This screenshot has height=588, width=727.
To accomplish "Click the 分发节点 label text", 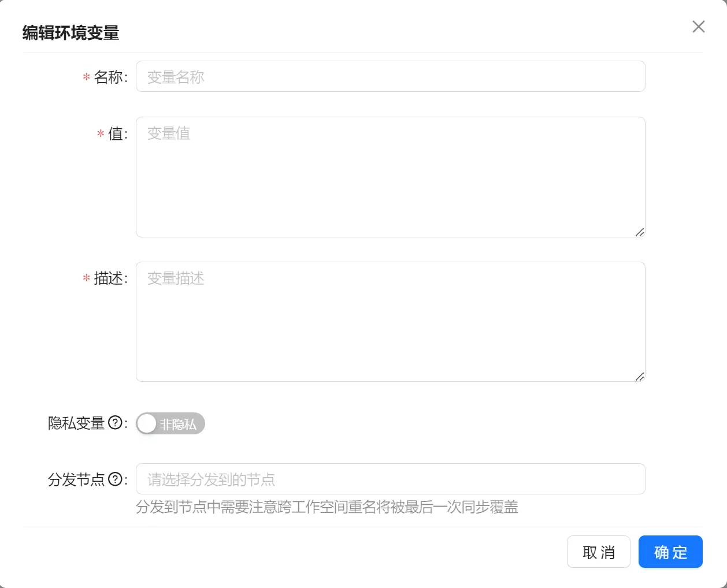I will pyautogui.click(x=76, y=479).
